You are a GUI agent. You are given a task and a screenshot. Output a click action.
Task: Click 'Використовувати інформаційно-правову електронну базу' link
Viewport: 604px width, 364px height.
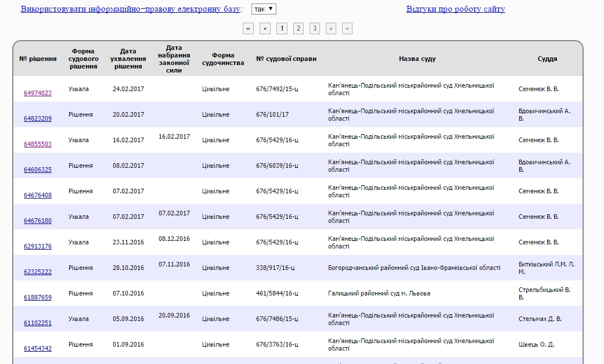tap(122, 9)
